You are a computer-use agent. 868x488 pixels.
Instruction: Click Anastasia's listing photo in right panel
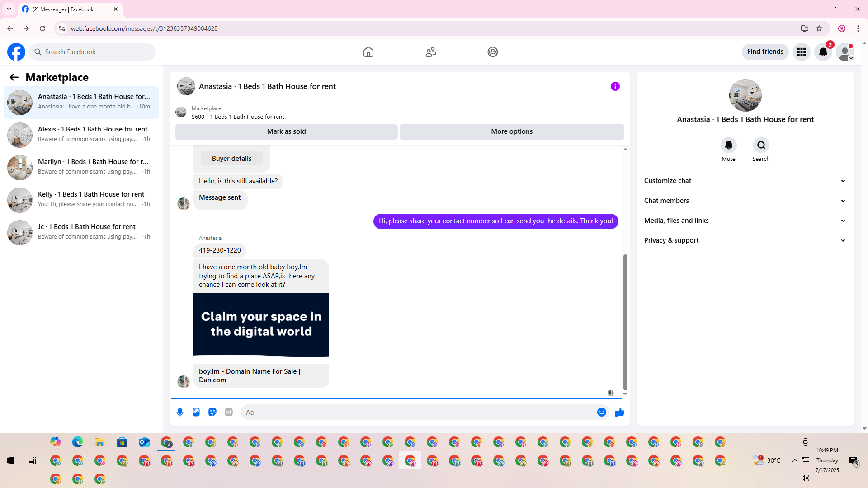pos(745,95)
